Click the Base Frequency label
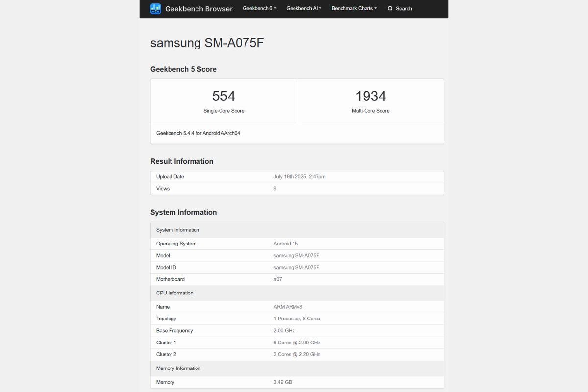 [x=174, y=331]
